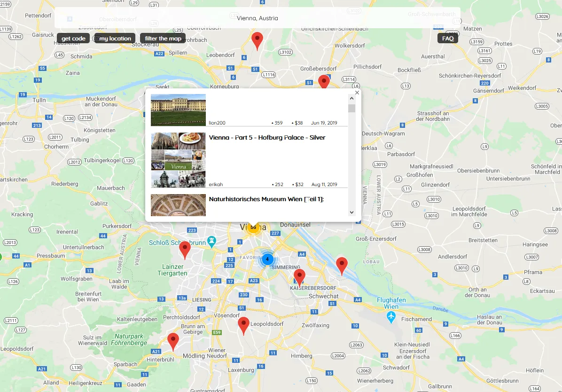Viewport: 562px width, 392px height.
Task: Click the Korneuburg map label
Action: (x=224, y=86)
